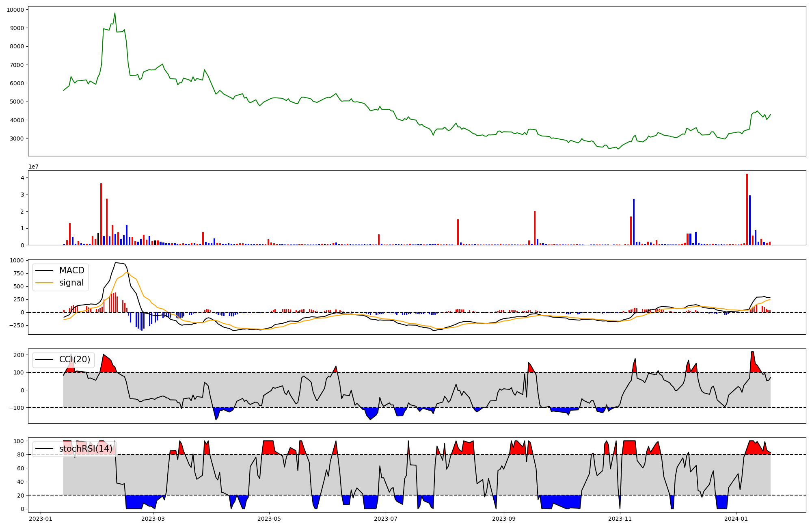The height and width of the screenshot is (528, 812).
Task: Click the 4000 price axis label
Action: [x=17, y=120]
